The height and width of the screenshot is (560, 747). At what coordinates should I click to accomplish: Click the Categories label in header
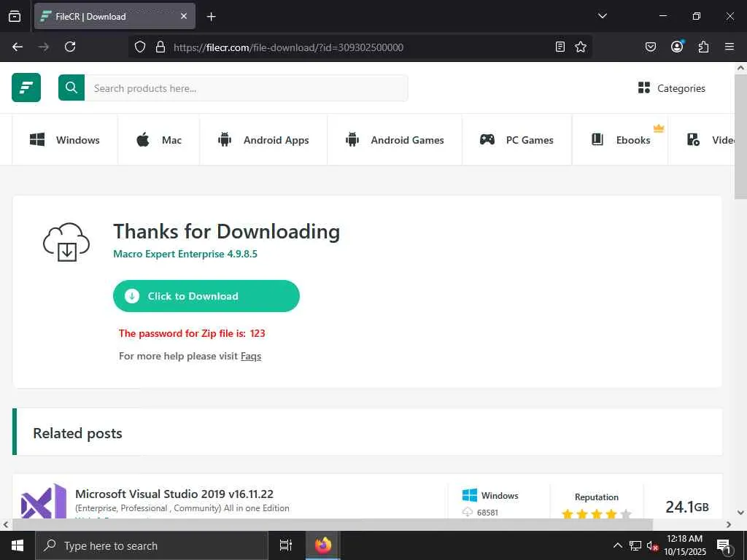point(681,88)
